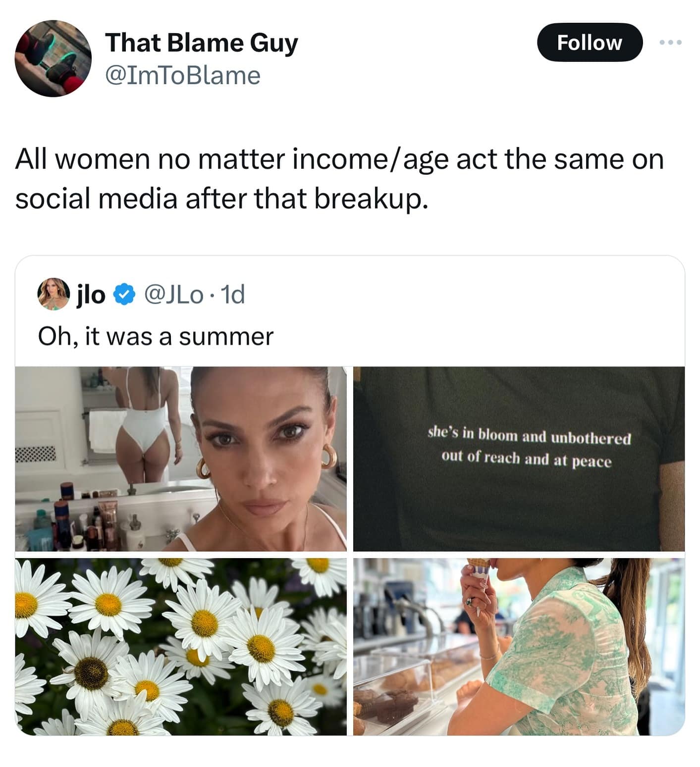Open the dark t-shirt quote photo
Viewport: 700px width, 767px height.
(519, 459)
